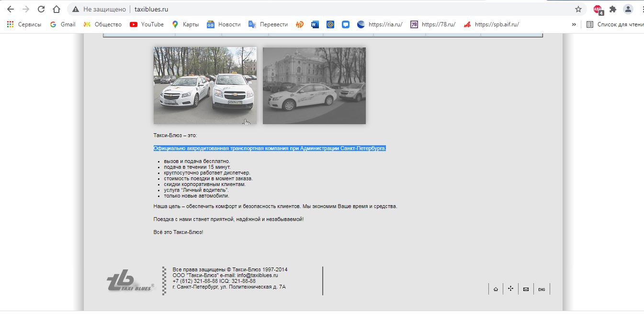644x314 pixels.
Task: Bookmark this page with the star icon
Action: click(x=578, y=9)
